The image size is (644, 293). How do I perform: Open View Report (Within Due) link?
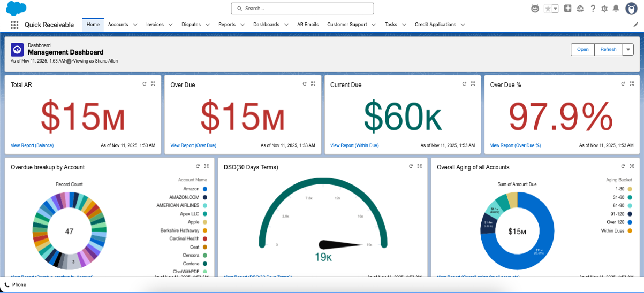tap(354, 145)
